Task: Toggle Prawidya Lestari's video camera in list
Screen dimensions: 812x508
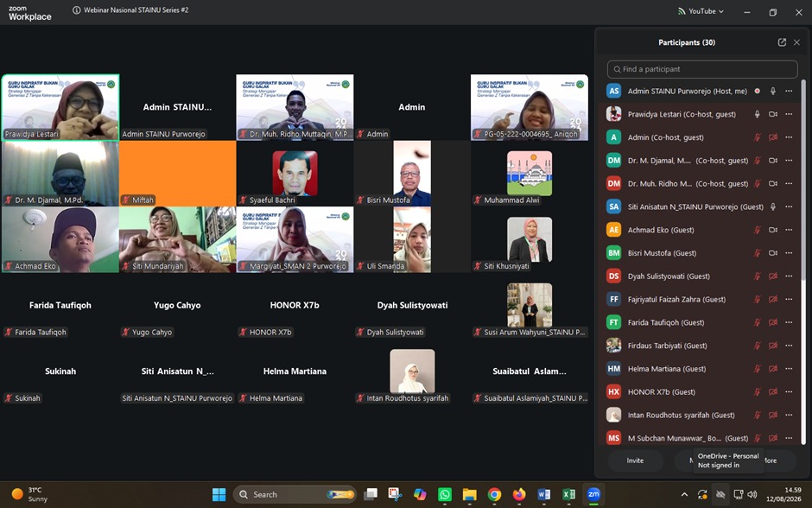Action: click(772, 114)
